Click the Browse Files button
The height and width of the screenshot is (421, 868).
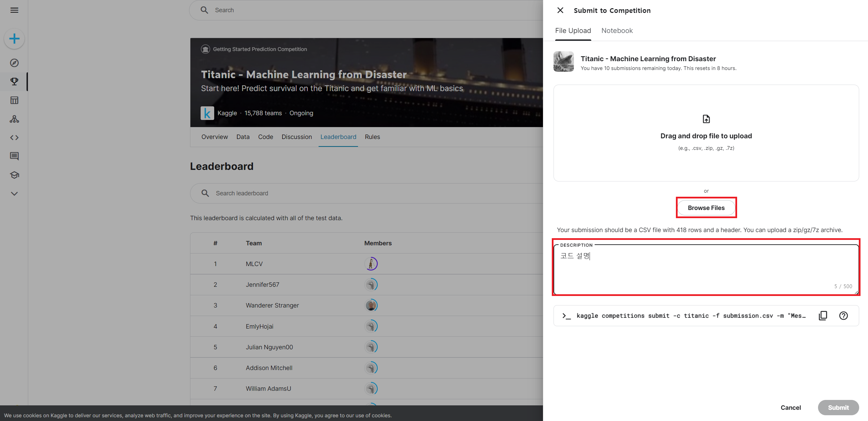click(706, 208)
